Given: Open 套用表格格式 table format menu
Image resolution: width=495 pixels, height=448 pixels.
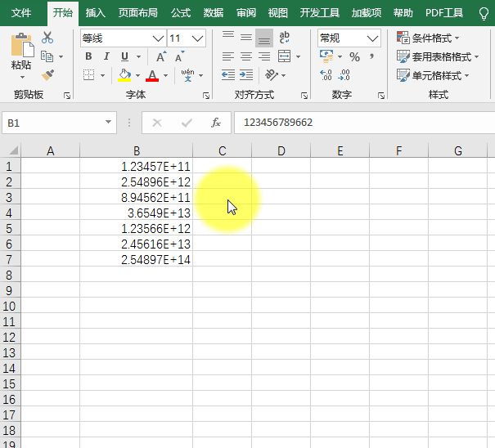Looking at the screenshot, I should [438, 56].
